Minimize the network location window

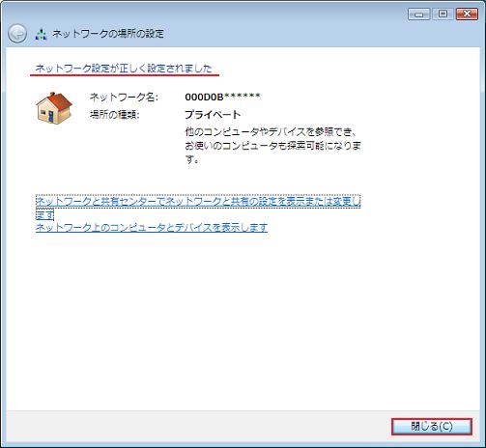418,14
